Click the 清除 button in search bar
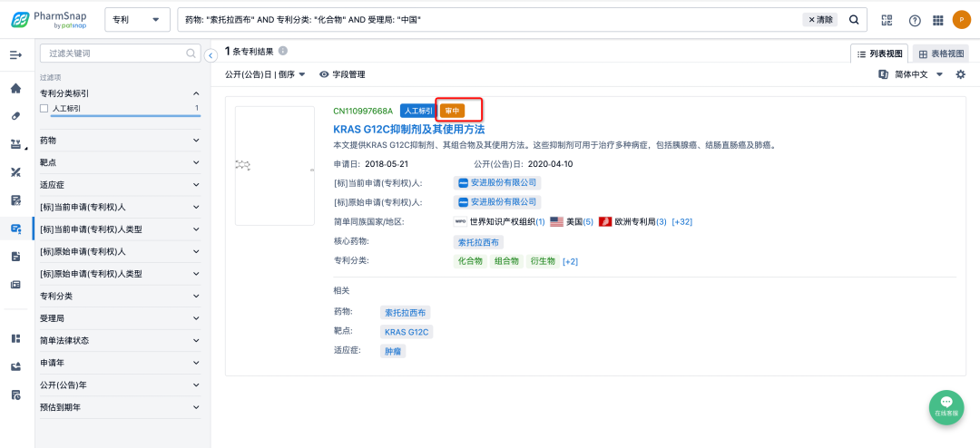 tap(820, 20)
